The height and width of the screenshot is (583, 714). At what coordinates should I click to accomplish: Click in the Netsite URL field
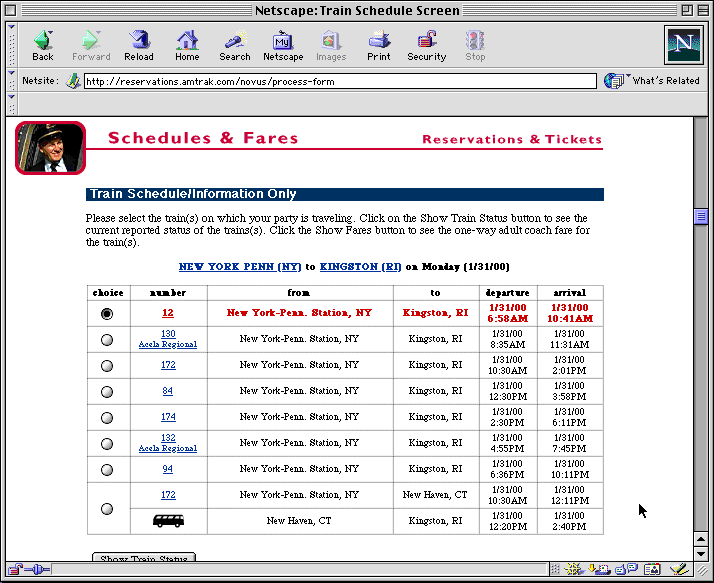pyautogui.click(x=340, y=81)
